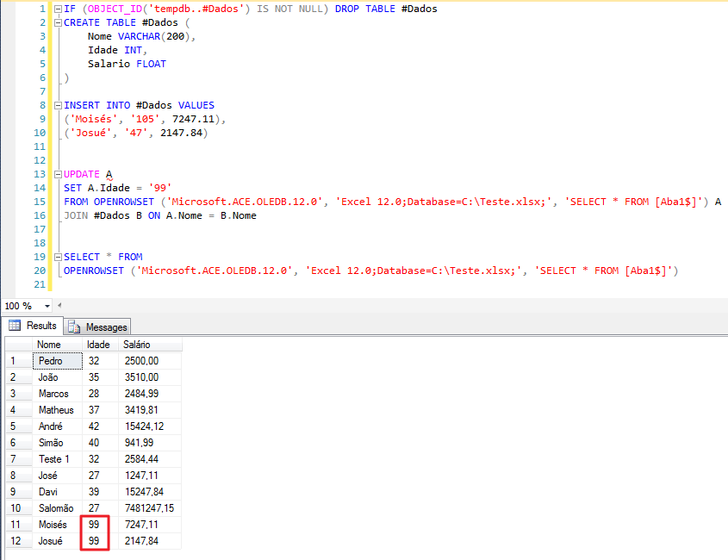Select the João name cell
The height and width of the screenshot is (560, 728).
[x=57, y=377]
